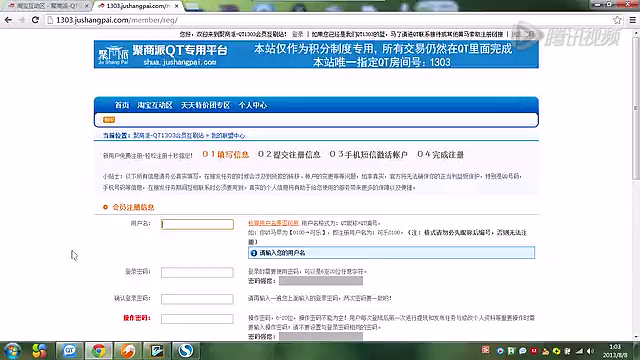Click the browser forward arrow
The width and height of the screenshot is (640, 360).
coord(22,20)
